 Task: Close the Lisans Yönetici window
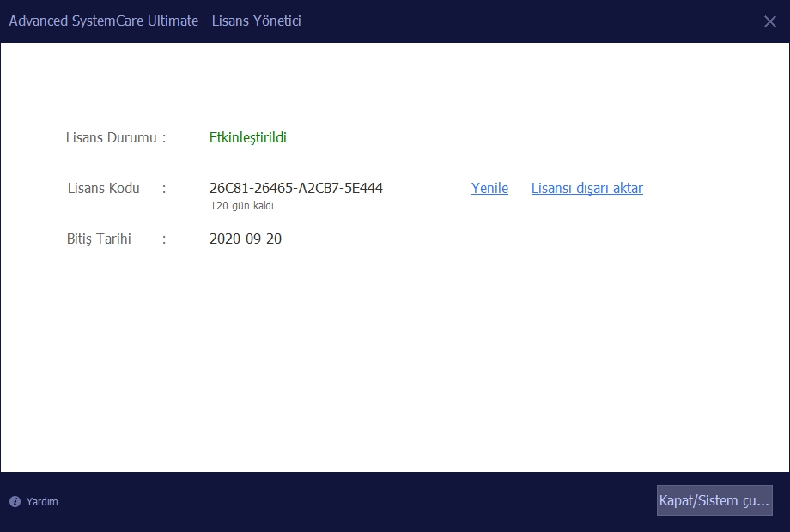pos(769,21)
